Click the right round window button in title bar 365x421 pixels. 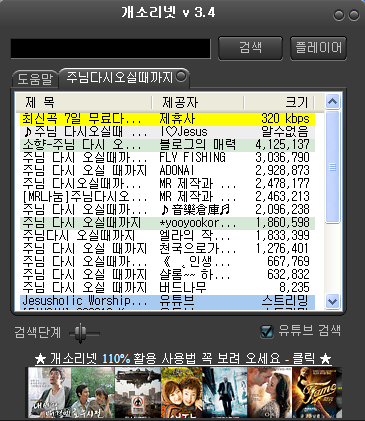354,15
